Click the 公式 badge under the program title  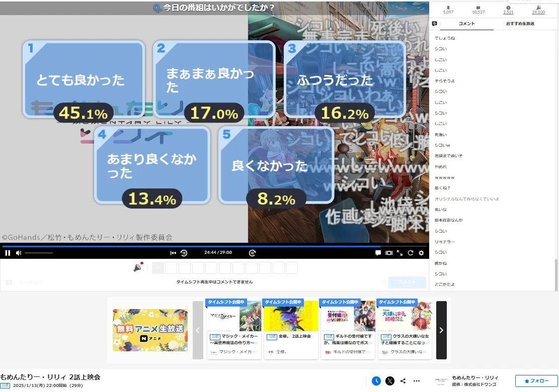click(x=5, y=385)
